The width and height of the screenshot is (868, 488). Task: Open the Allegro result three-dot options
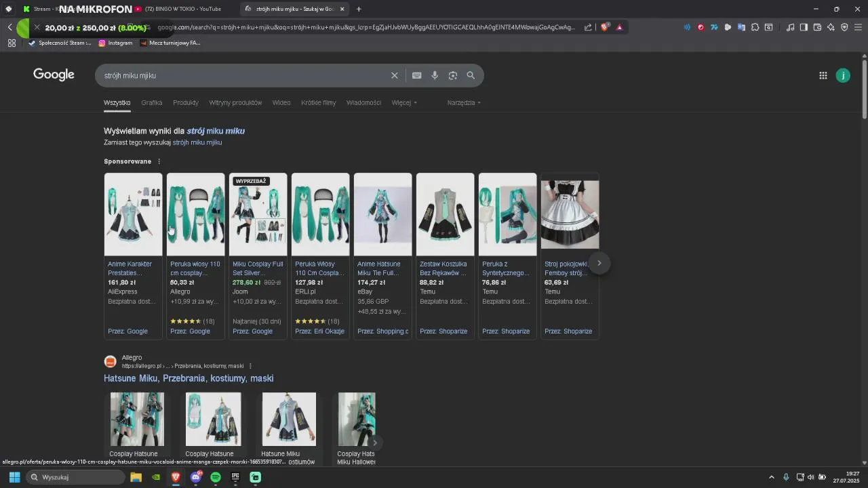(x=250, y=366)
